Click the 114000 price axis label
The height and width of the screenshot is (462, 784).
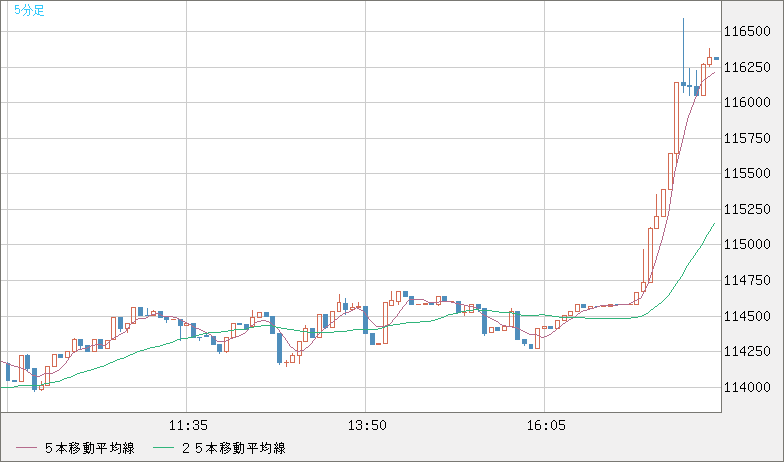pos(749,387)
